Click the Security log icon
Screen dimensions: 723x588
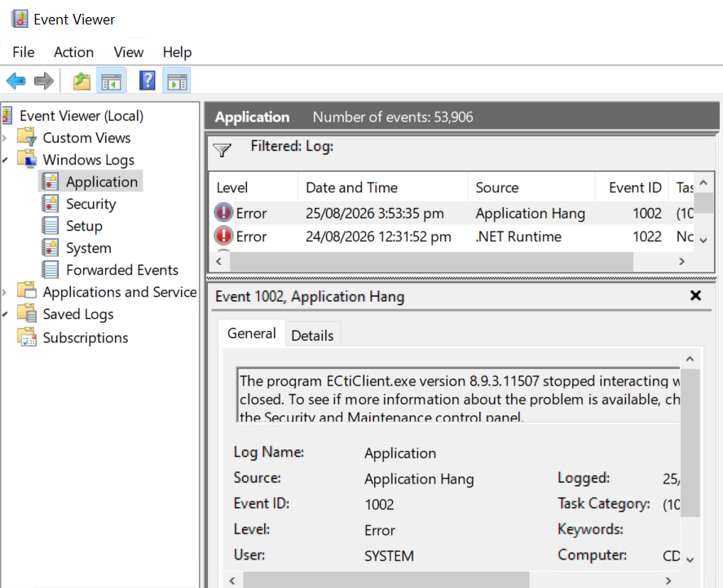tap(50, 203)
